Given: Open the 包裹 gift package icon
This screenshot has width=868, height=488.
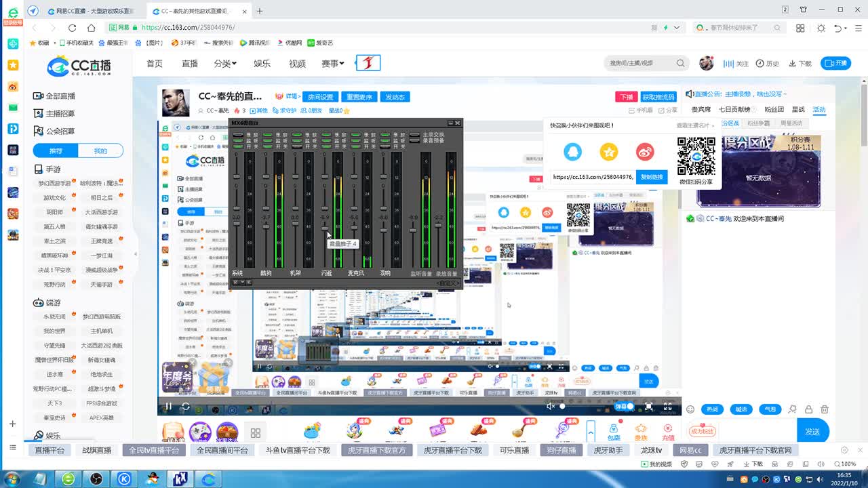Looking at the screenshot, I should [614, 431].
